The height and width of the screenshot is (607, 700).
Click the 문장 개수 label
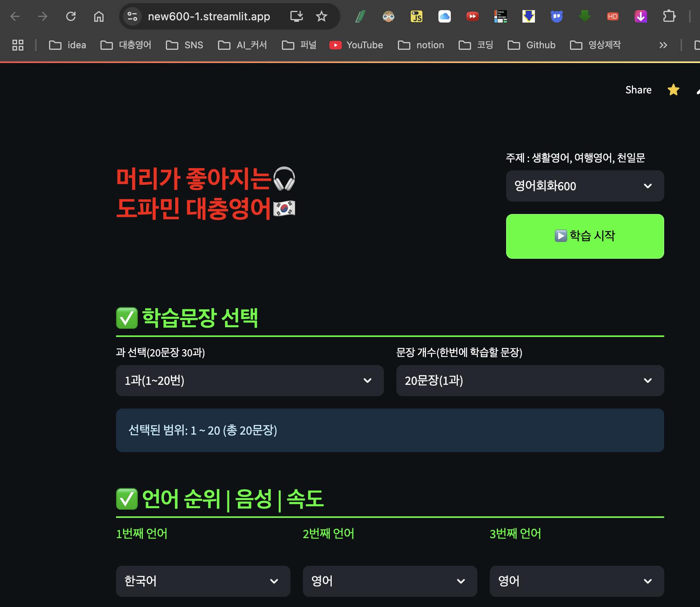point(459,353)
